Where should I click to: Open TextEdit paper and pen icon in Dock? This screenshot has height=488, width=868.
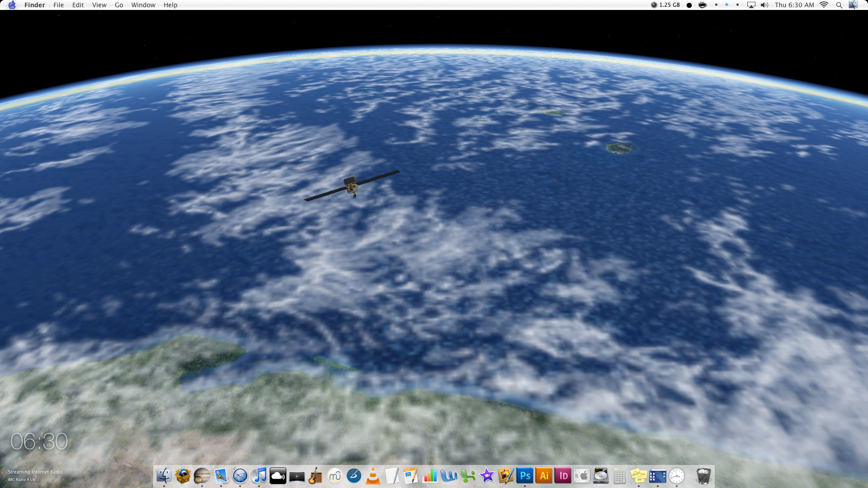(x=392, y=476)
